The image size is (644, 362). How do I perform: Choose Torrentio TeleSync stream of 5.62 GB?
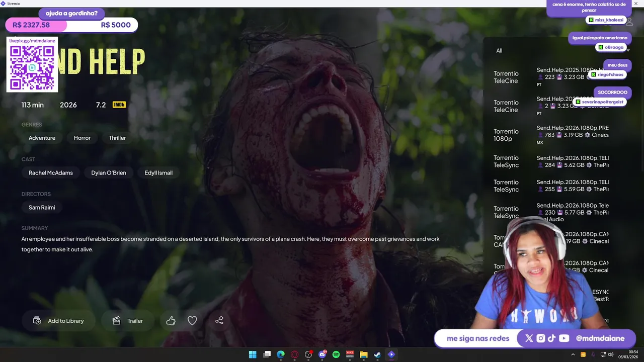551,161
